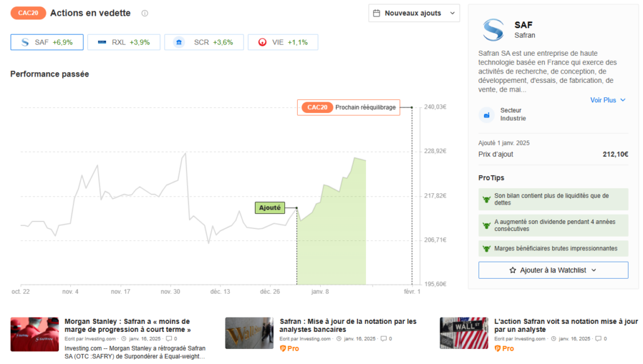Click the star icon on Watchlist button
The image size is (643, 364).
click(512, 270)
